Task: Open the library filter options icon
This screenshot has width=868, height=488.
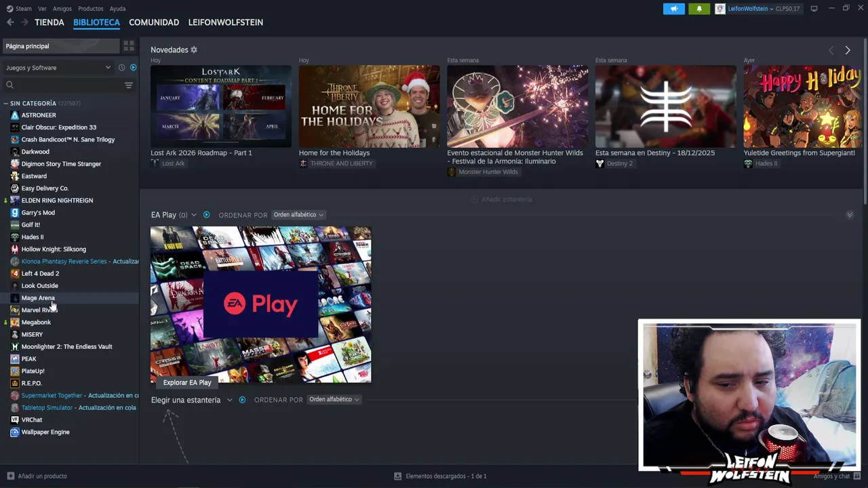Action: point(128,85)
